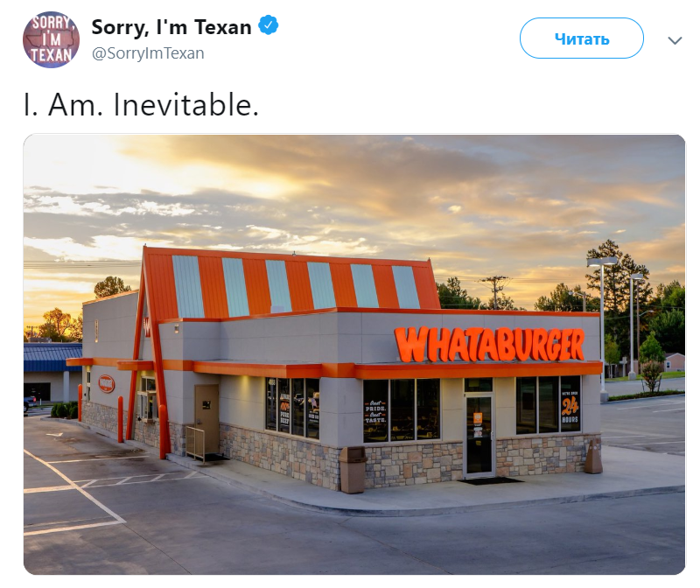Select the "I. Am. Inevitable." tweet text
The height and width of the screenshot is (588, 700).
tap(141, 104)
